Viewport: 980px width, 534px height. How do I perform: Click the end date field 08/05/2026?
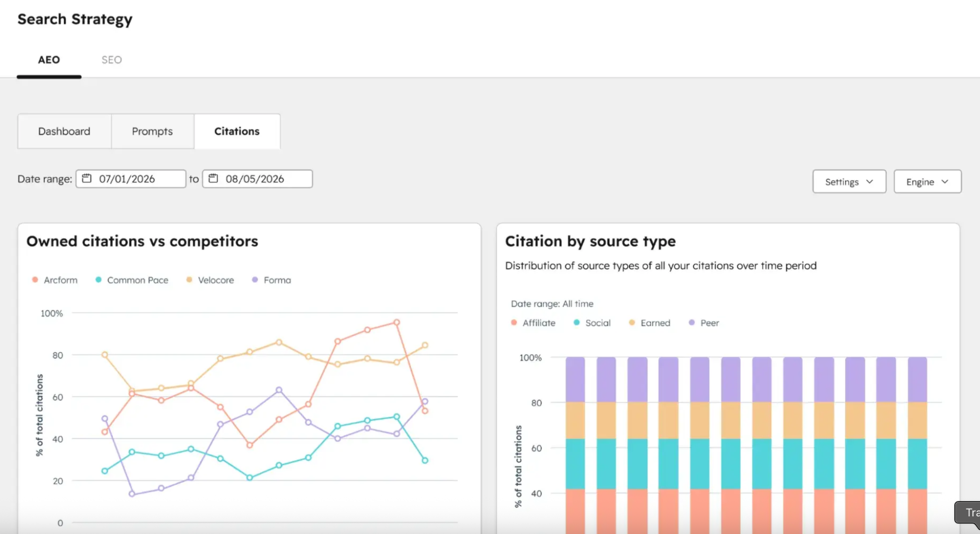coord(257,178)
